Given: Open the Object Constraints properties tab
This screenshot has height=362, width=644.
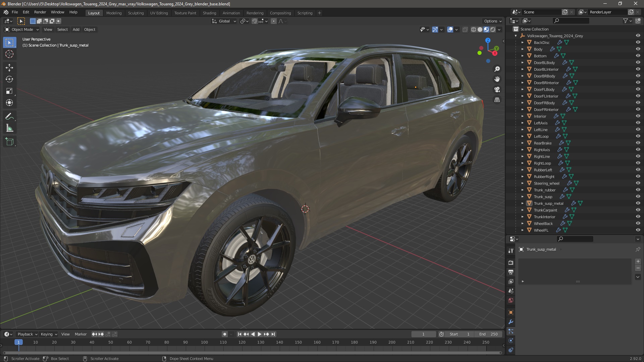Looking at the screenshot, I should [x=511, y=350].
